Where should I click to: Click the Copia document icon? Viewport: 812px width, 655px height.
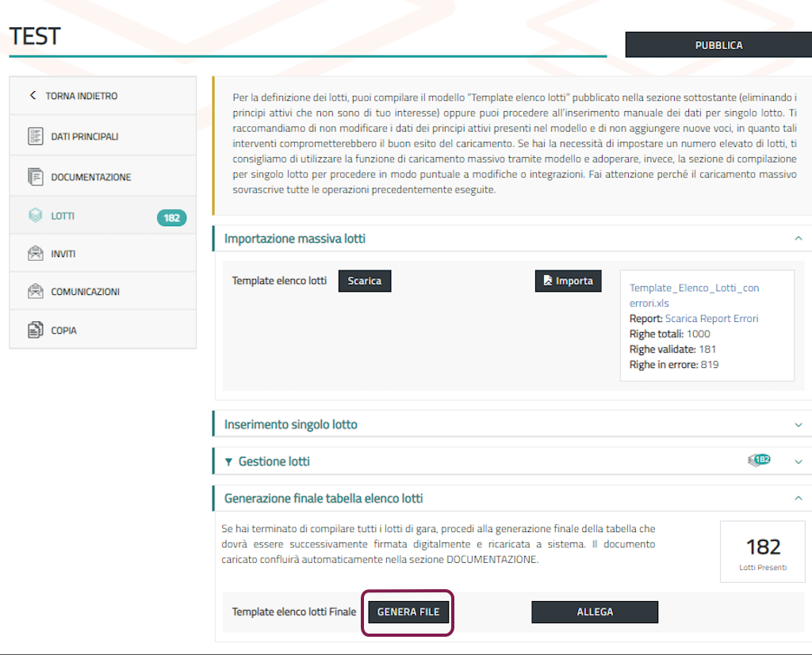(35, 330)
